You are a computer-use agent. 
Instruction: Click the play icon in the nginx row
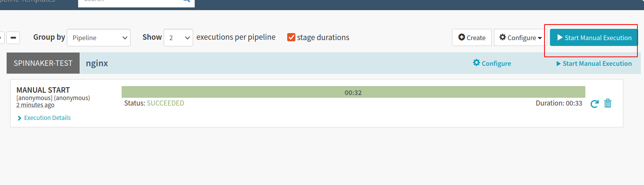558,63
